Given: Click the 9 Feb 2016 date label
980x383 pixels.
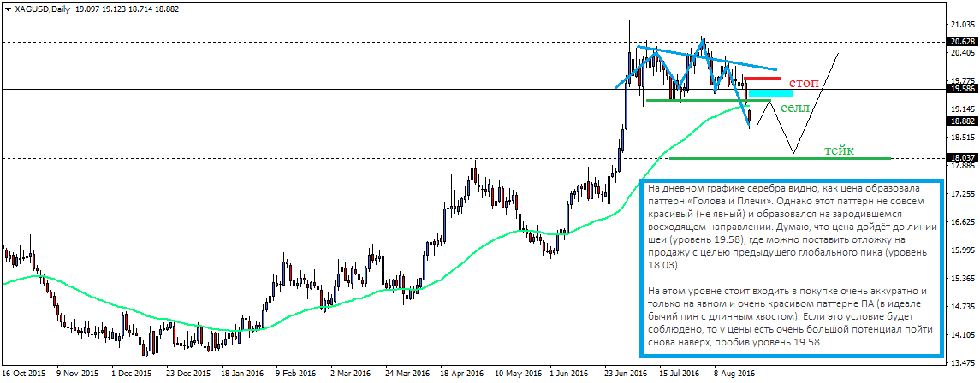Looking at the screenshot, I should (x=296, y=374).
